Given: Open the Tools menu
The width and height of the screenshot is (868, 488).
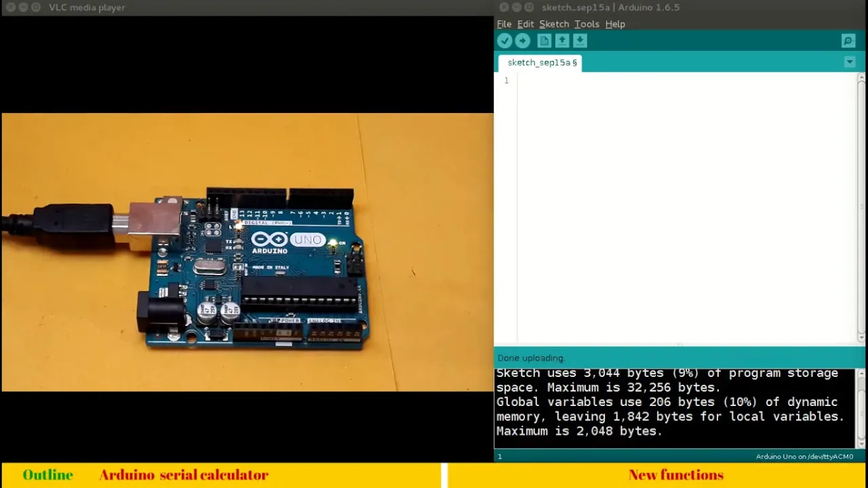Looking at the screenshot, I should [587, 24].
